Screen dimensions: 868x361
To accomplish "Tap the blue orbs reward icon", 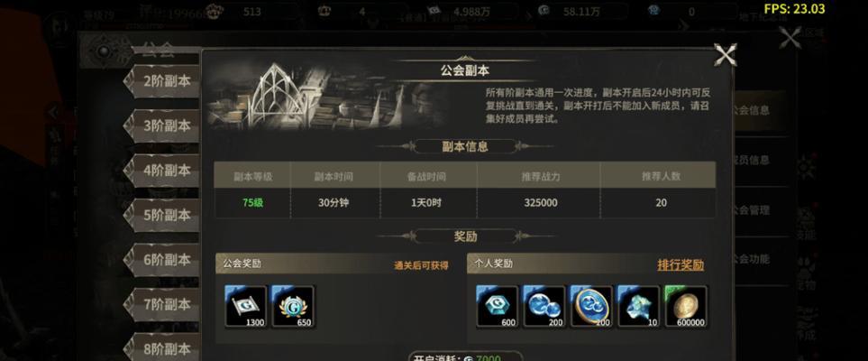I will 544,307.
